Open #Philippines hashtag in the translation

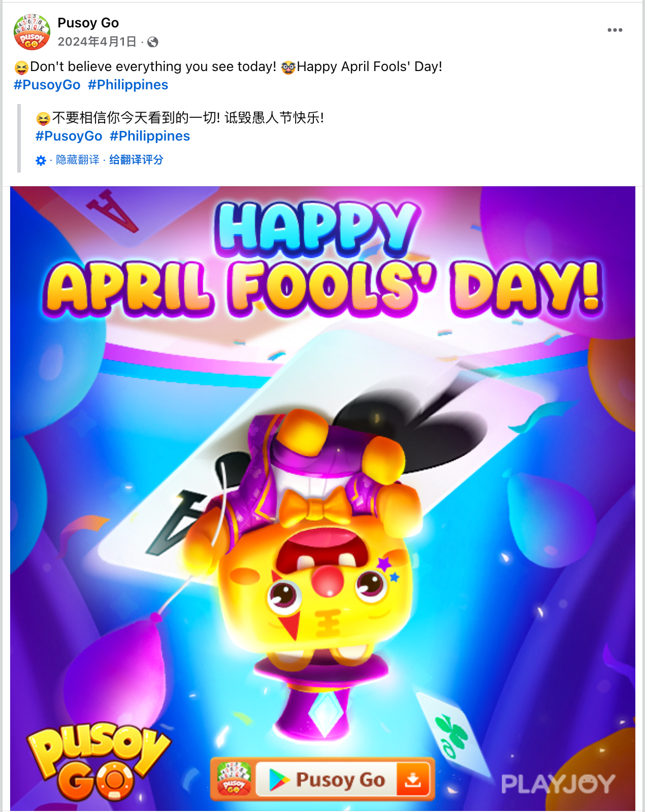click(150, 136)
